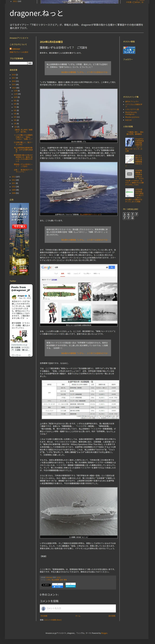Go to ホーム link

click(78, 616)
